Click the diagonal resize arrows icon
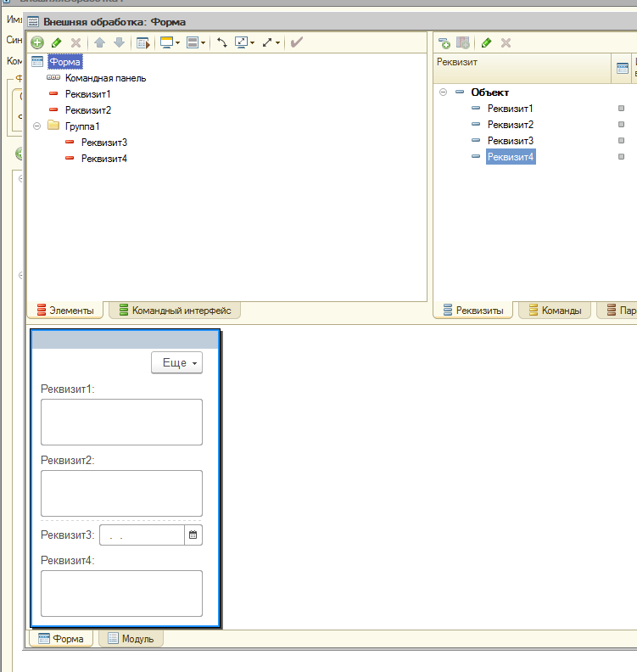This screenshot has height=672, width=637. pyautogui.click(x=267, y=42)
